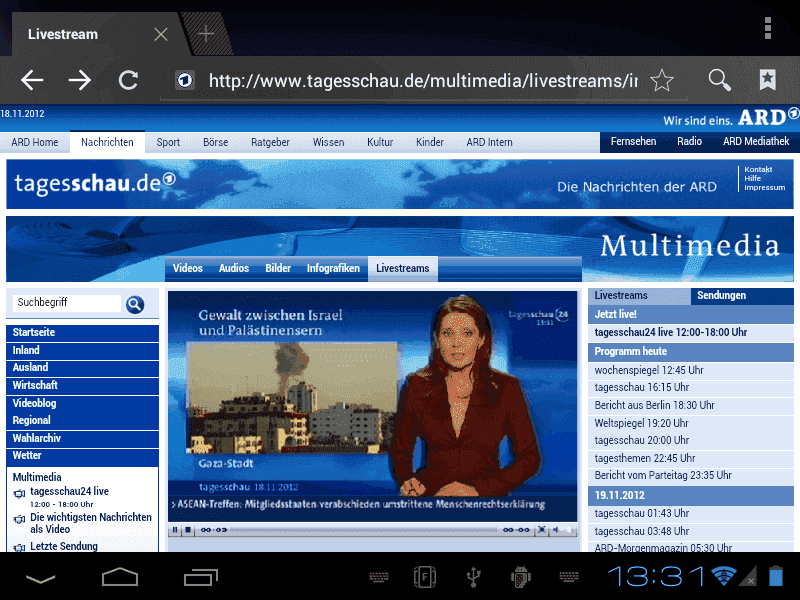Tap the battery status icon
This screenshot has width=800, height=600.
click(776, 576)
